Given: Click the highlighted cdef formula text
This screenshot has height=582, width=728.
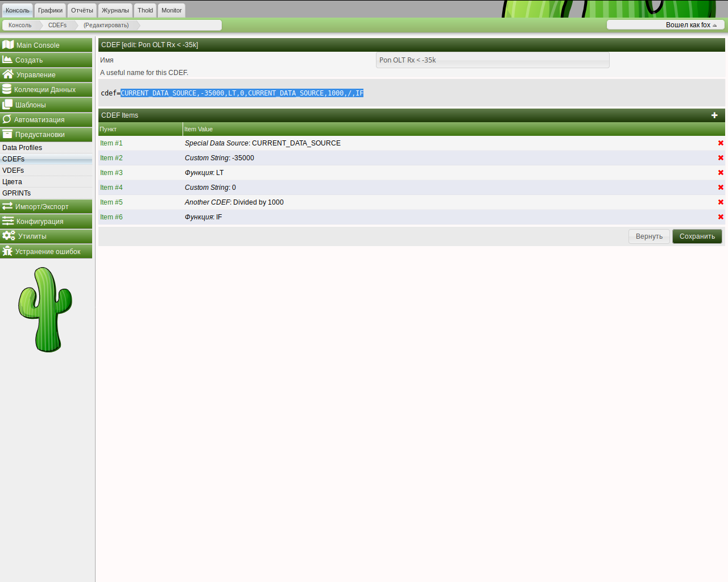Looking at the screenshot, I should point(242,93).
